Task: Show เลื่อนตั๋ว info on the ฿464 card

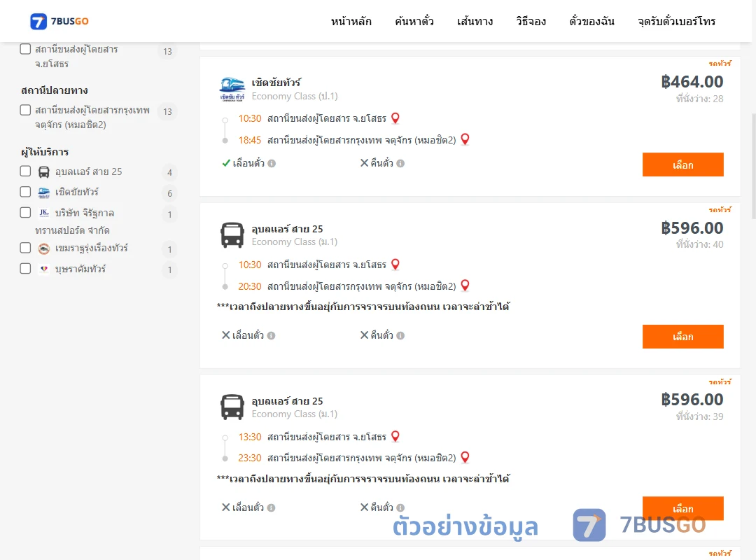Action: [272, 164]
